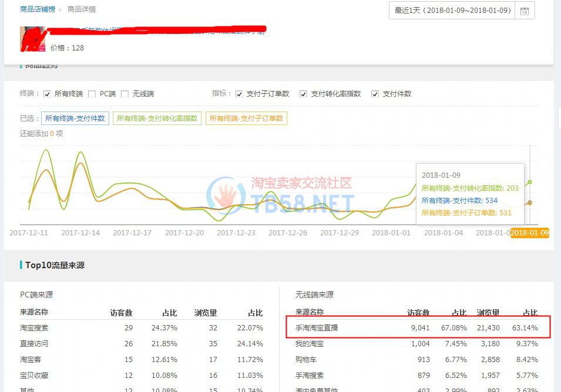
Task: Select the 手淘淘宝直播 traffic source row
Action: click(x=317, y=328)
